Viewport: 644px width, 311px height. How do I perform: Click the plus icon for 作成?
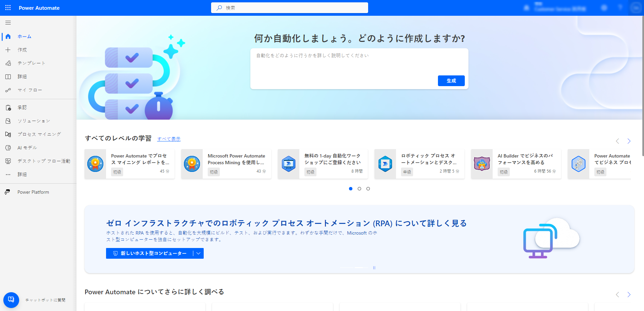coord(8,50)
